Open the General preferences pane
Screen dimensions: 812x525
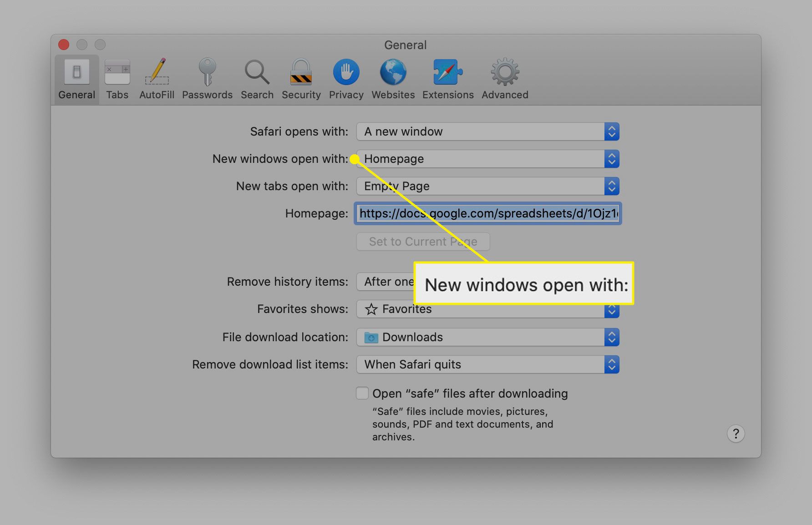click(x=76, y=79)
